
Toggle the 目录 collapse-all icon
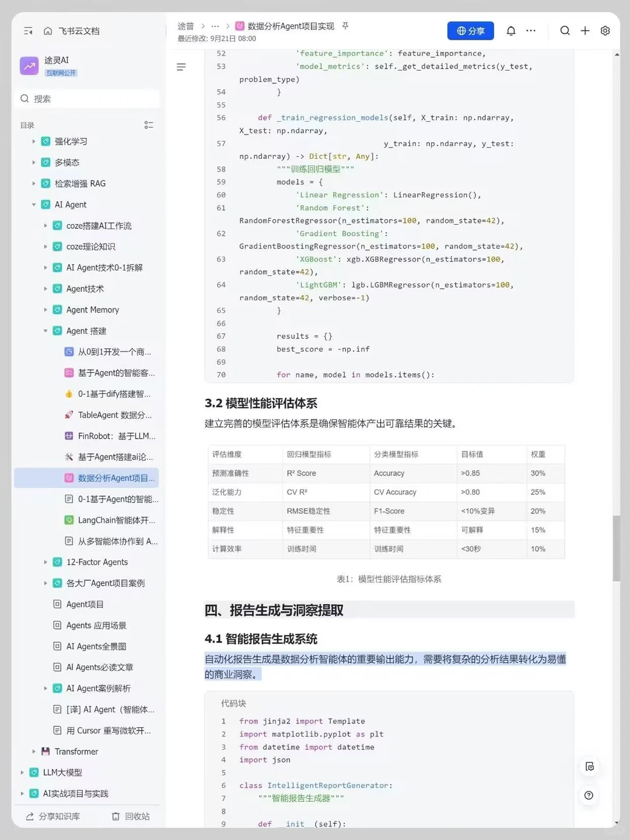click(149, 125)
